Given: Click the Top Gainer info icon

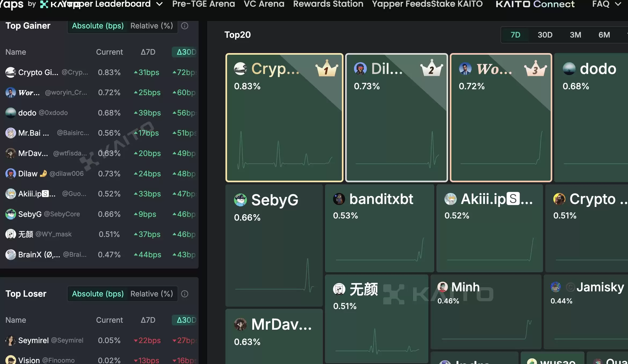Looking at the screenshot, I should tap(185, 26).
